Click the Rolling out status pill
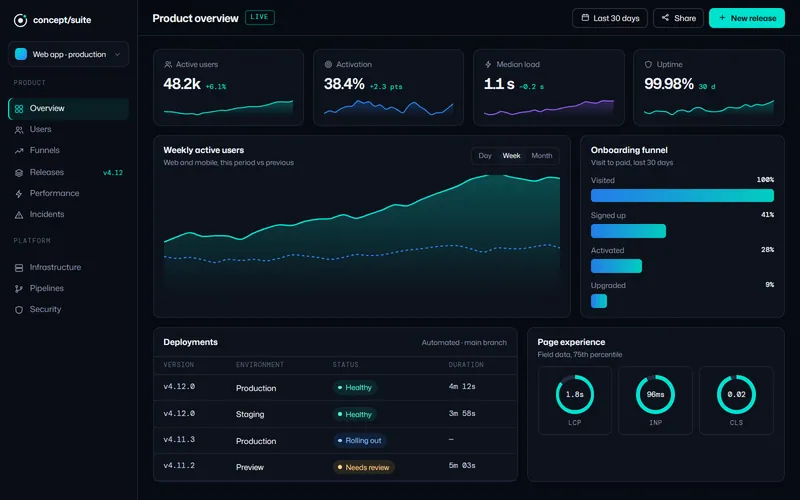 coord(359,440)
